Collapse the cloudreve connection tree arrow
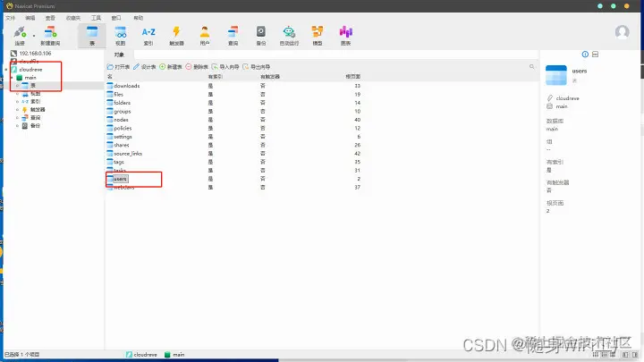The width and height of the screenshot is (644, 362). [6, 70]
